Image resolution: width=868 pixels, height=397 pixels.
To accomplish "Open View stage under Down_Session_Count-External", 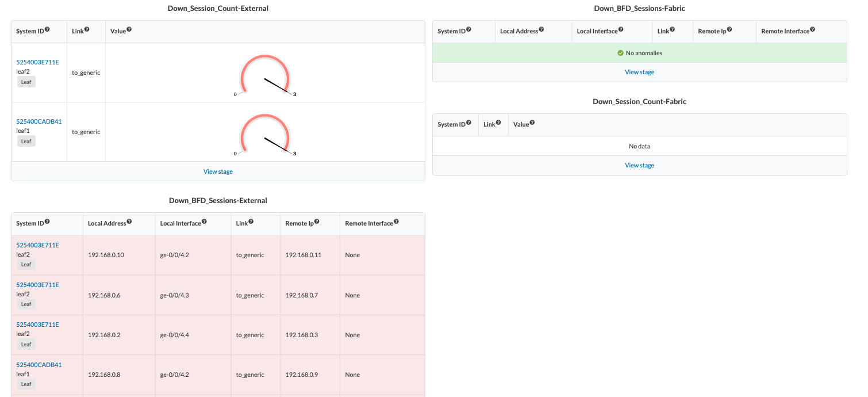I will click(x=218, y=171).
